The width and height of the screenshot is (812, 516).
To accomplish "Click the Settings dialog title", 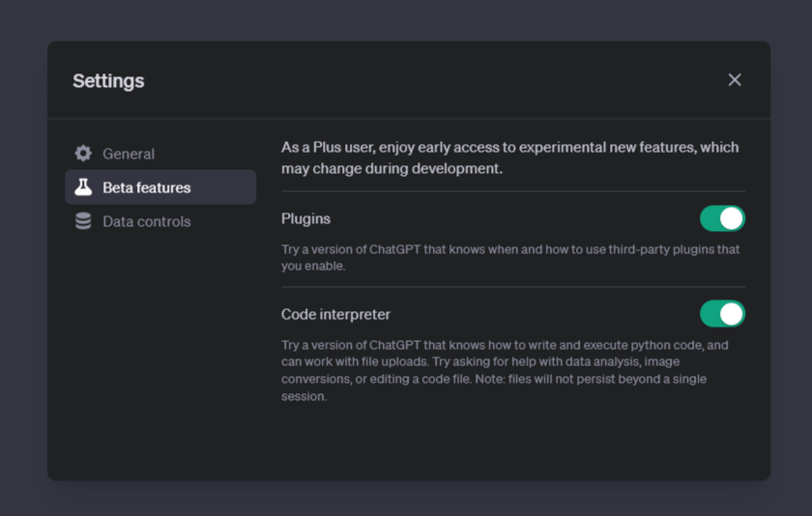I will click(108, 81).
